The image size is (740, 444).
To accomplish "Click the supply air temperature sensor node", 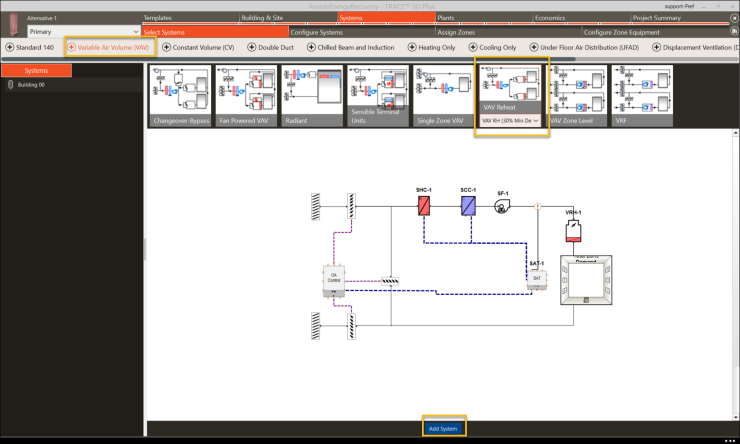I will 538,206.
